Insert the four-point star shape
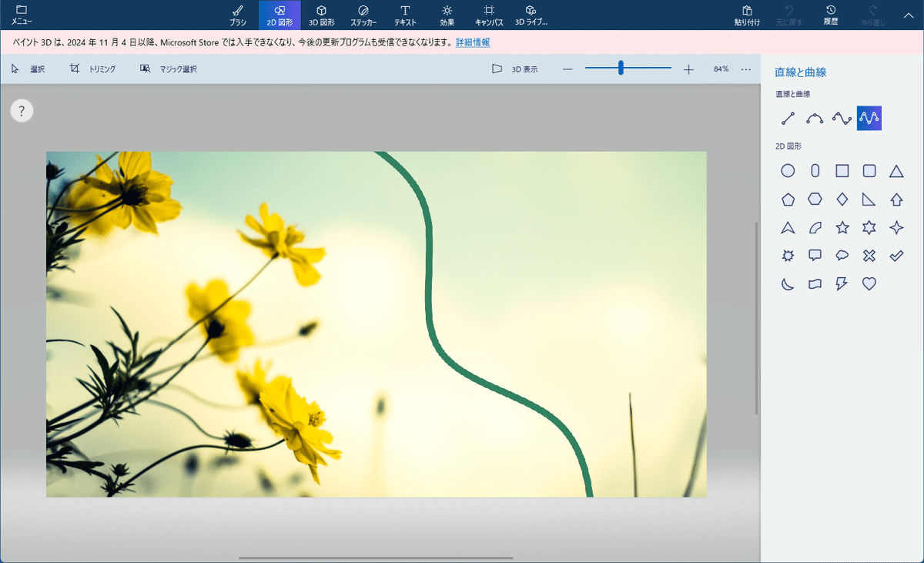Viewport: 924px width, 563px height. coord(896,227)
